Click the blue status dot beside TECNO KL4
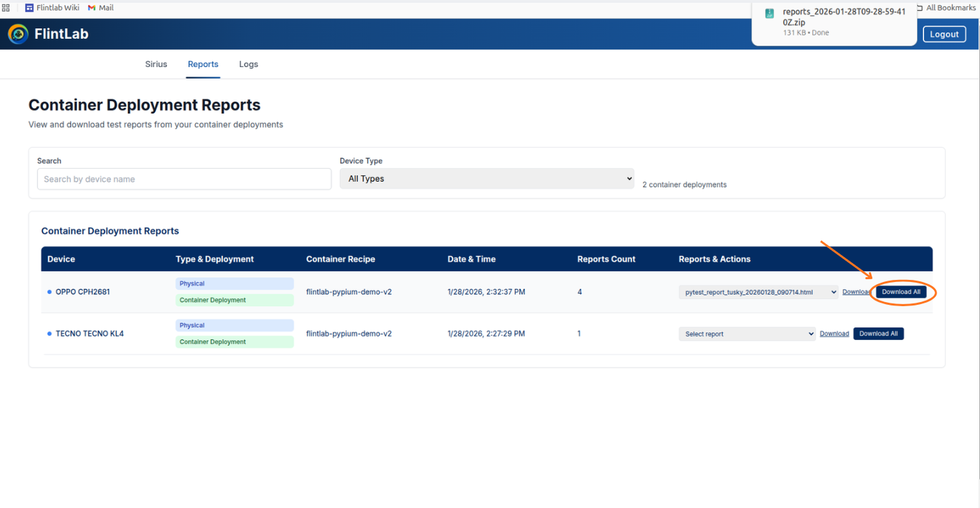This screenshot has width=980, height=508. click(50, 334)
